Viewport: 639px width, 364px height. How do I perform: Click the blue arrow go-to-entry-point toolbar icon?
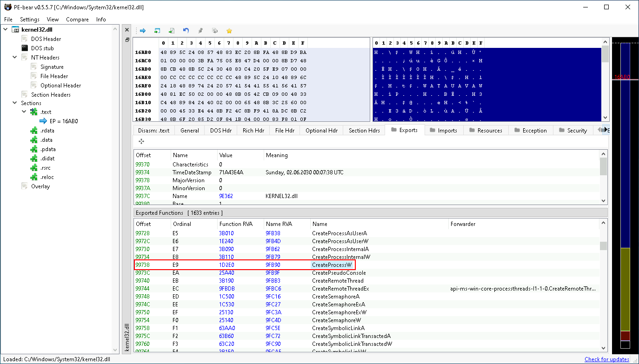click(143, 31)
